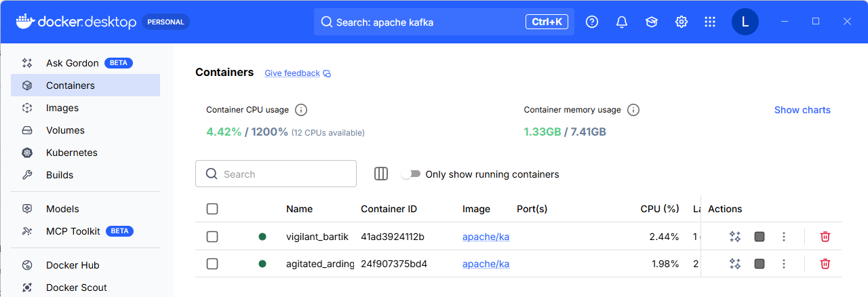Open more actions menu for vigilant_bartik
This screenshot has height=297, width=868.
pos(784,237)
